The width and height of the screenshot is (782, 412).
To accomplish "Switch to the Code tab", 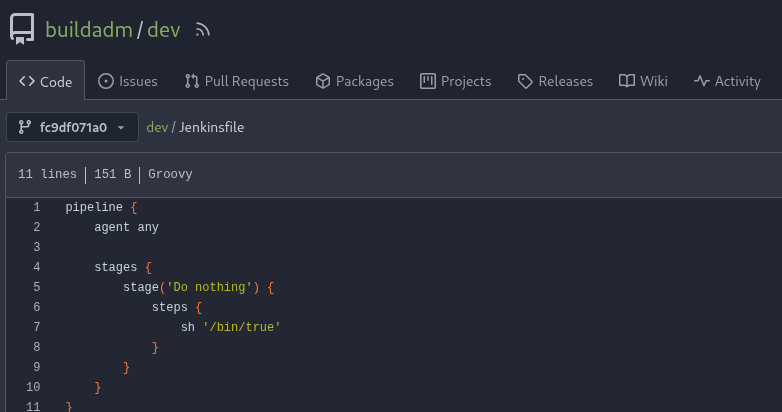I will click(46, 81).
